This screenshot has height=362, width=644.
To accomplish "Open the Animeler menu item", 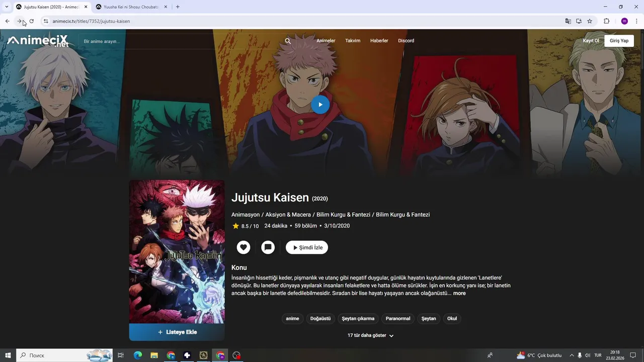I will 326,41.
